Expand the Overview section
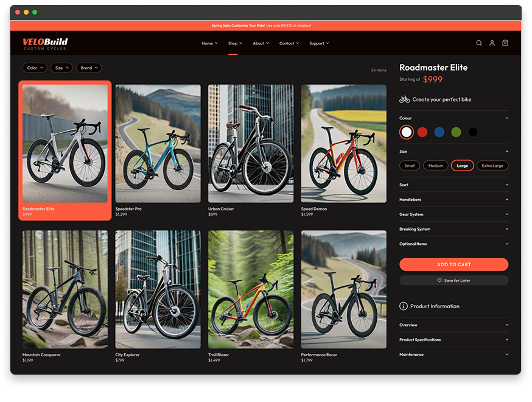 click(x=453, y=325)
